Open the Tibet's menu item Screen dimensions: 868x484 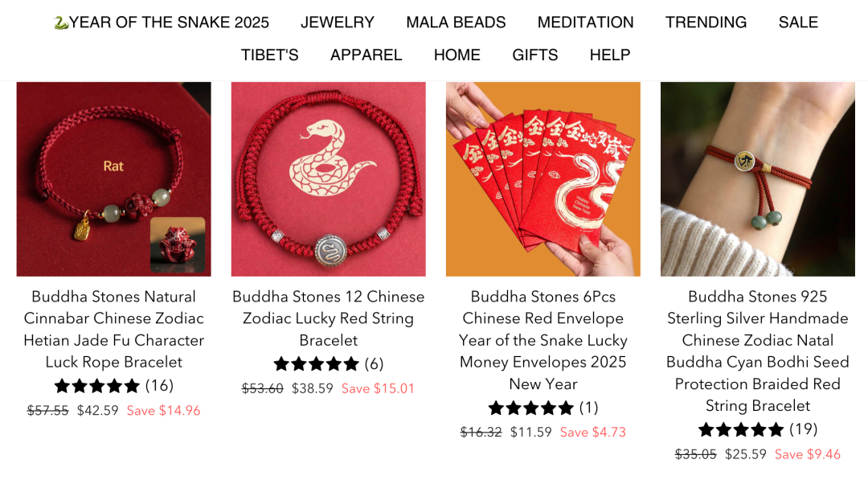(x=269, y=55)
